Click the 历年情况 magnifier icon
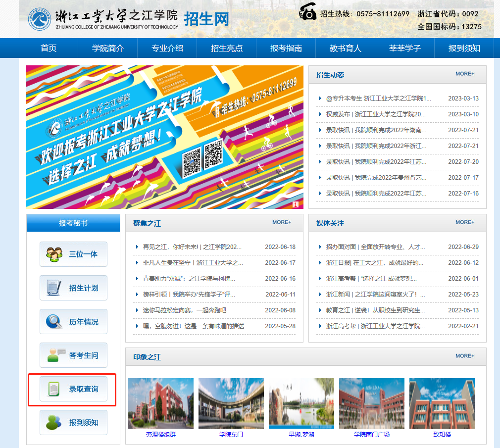 (x=54, y=322)
